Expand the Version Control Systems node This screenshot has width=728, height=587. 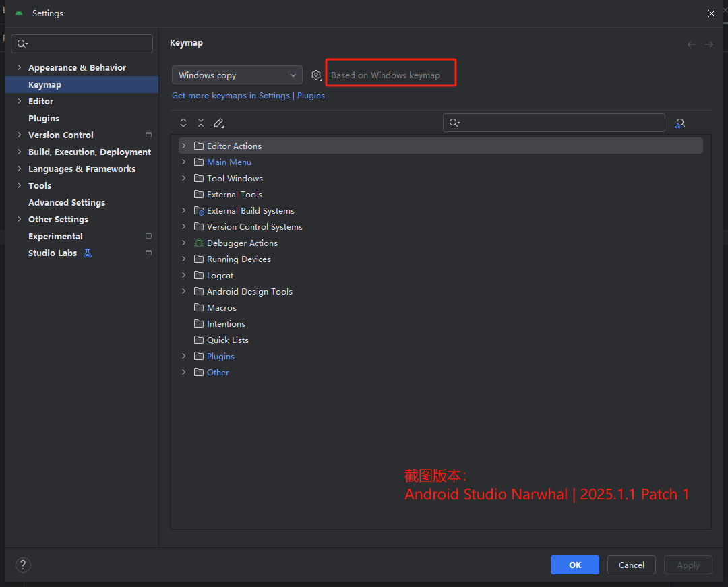click(184, 226)
